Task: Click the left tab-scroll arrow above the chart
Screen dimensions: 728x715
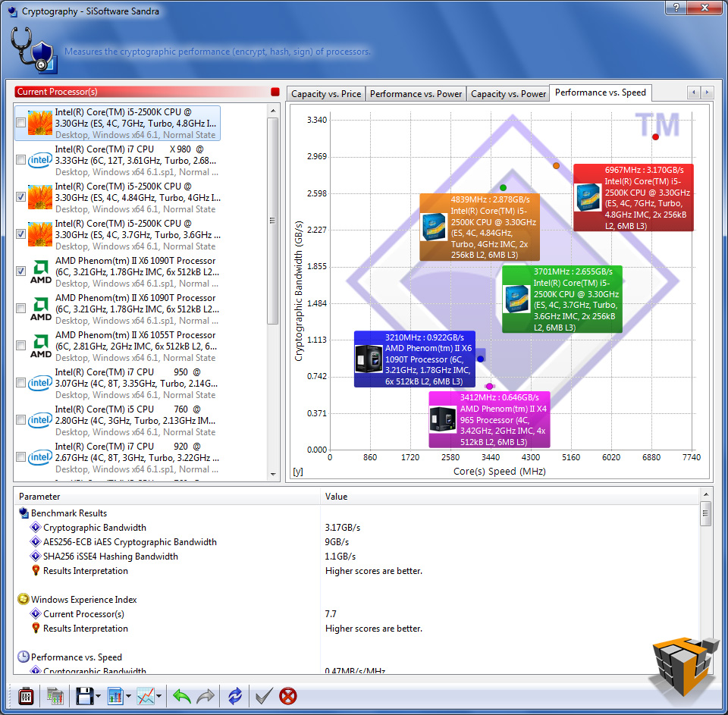Action: tap(694, 93)
